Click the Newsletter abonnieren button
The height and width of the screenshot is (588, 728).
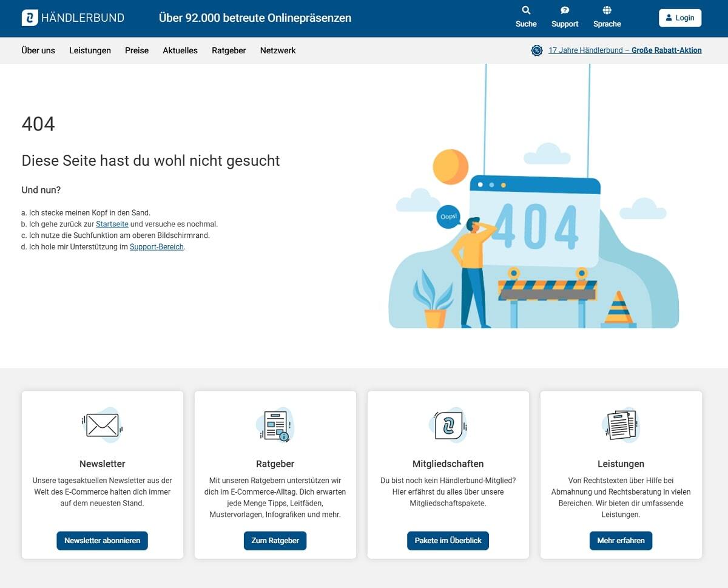click(x=102, y=540)
